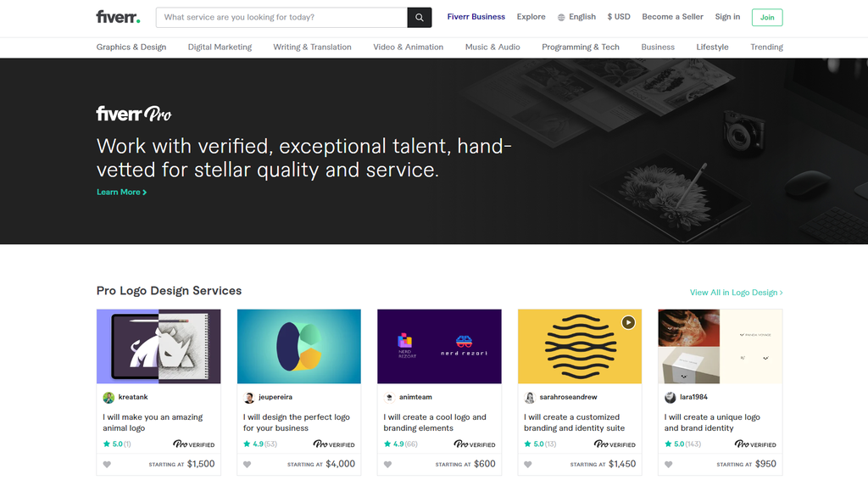This screenshot has height=480, width=868.
Task: Open the $ USD currency selector
Action: point(619,17)
